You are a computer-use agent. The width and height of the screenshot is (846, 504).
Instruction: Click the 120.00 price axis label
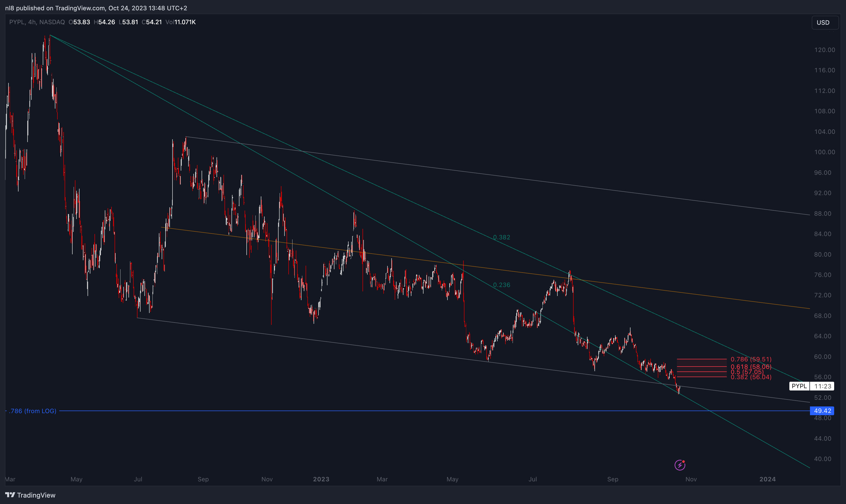tap(824, 50)
